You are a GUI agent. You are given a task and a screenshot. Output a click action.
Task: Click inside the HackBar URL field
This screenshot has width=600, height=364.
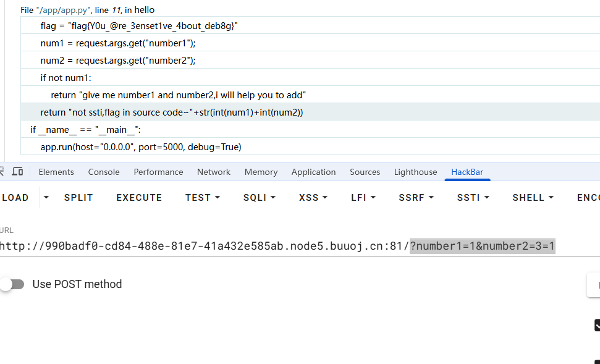(300, 246)
